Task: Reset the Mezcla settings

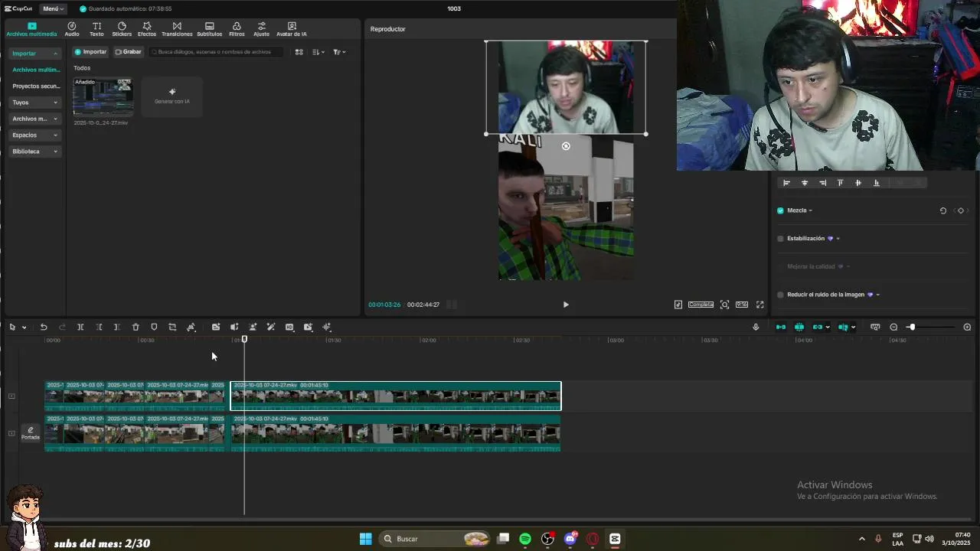Action: (943, 210)
